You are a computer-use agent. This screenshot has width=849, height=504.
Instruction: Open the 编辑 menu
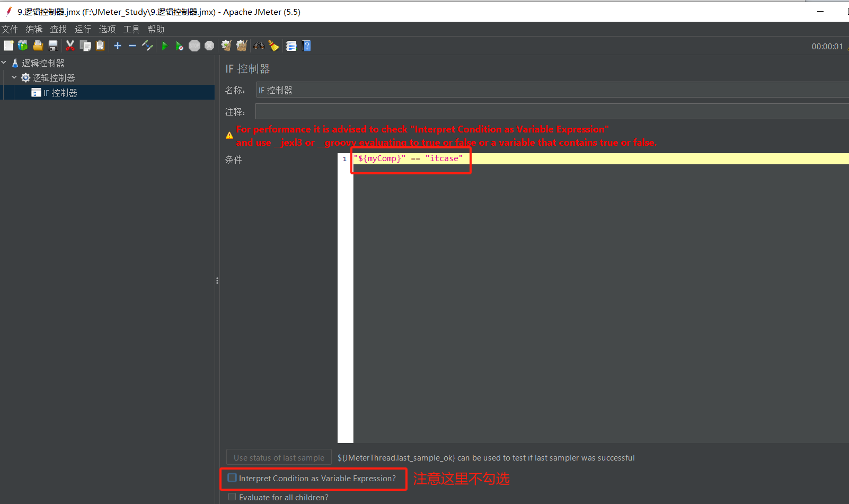(x=34, y=29)
